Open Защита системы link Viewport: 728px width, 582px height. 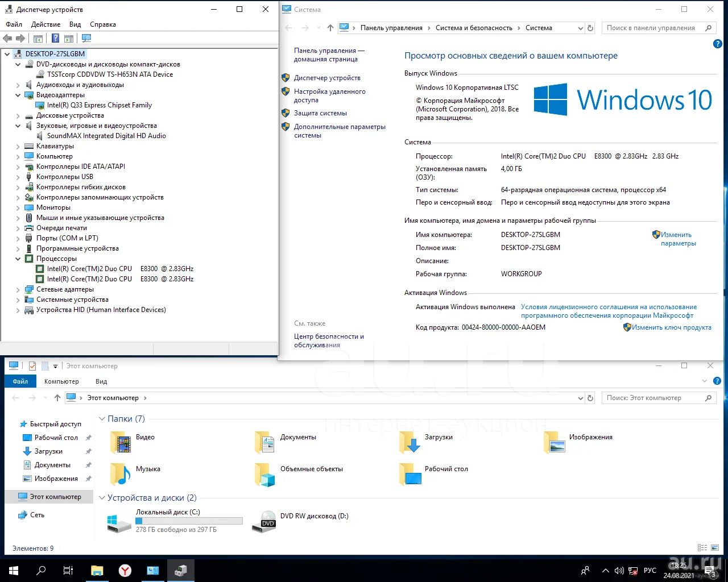pyautogui.click(x=320, y=113)
